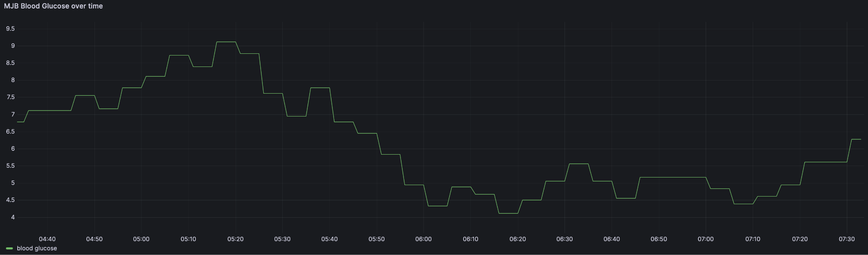This screenshot has height=255, width=868.
Task: Click the 04:50 time axis label
Action: [x=95, y=239]
